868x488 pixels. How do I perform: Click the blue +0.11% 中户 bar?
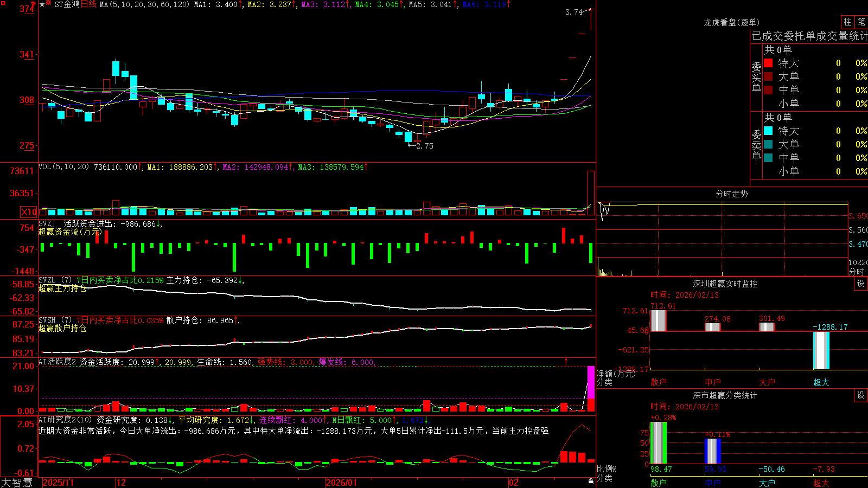713,451
